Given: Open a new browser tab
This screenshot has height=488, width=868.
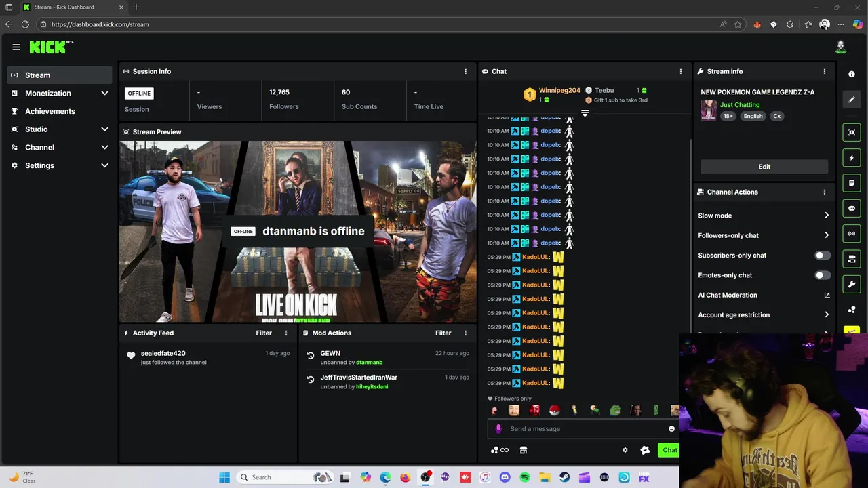Looking at the screenshot, I should (136, 7).
